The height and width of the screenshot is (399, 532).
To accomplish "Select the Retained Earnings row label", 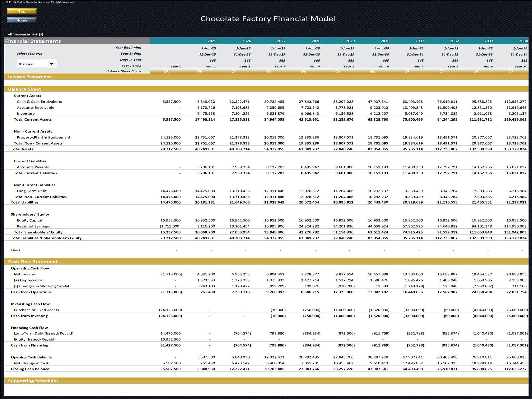I will pyautogui.click(x=33, y=226).
